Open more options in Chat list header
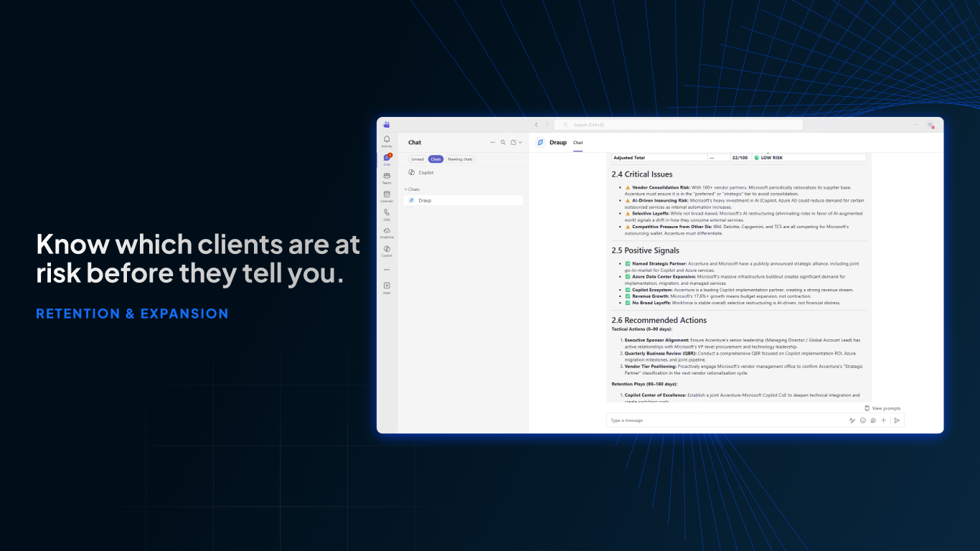 492,143
